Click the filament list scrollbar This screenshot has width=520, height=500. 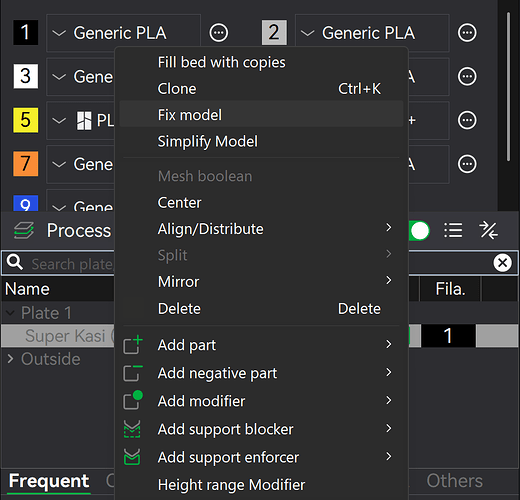tap(508, 87)
